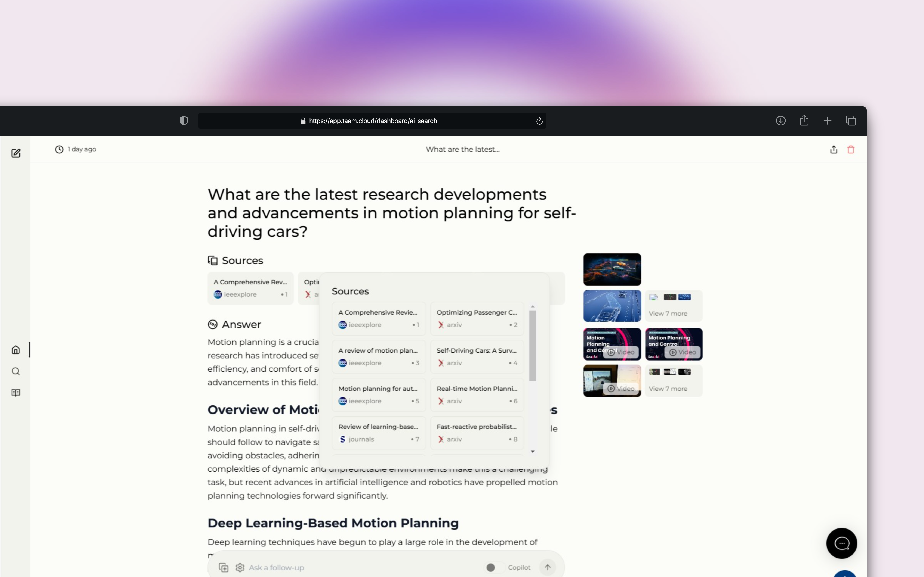
Task: Submit with the upward arrow button
Action: [548, 567]
